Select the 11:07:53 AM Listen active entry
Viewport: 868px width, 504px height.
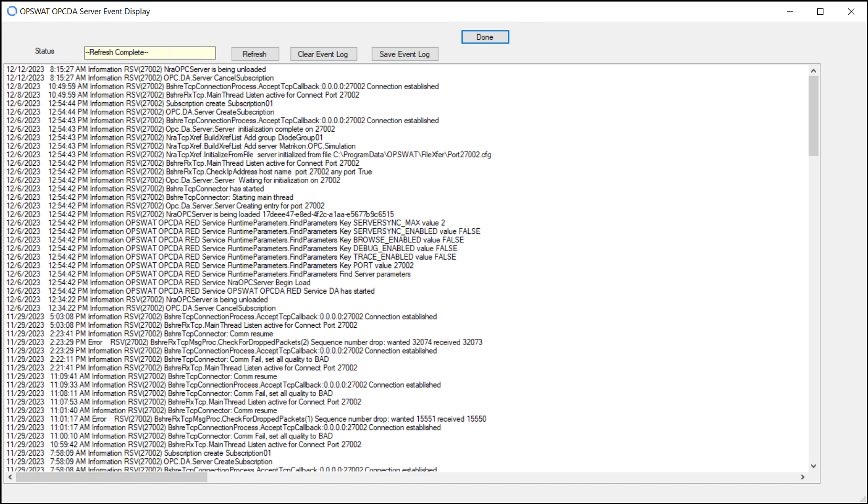click(184, 402)
